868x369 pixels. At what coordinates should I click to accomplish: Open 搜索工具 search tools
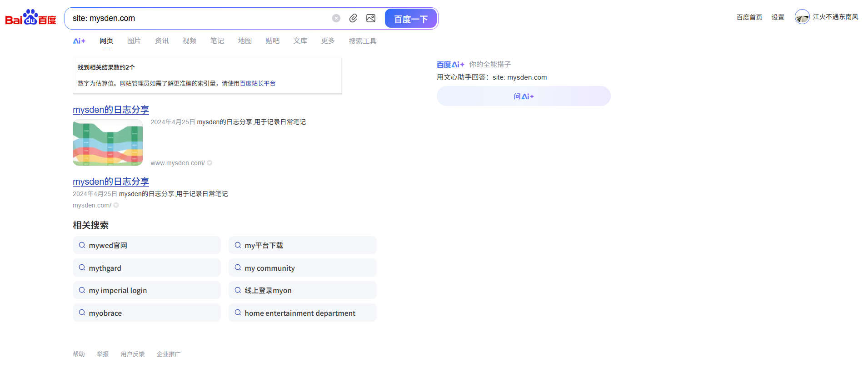point(363,41)
